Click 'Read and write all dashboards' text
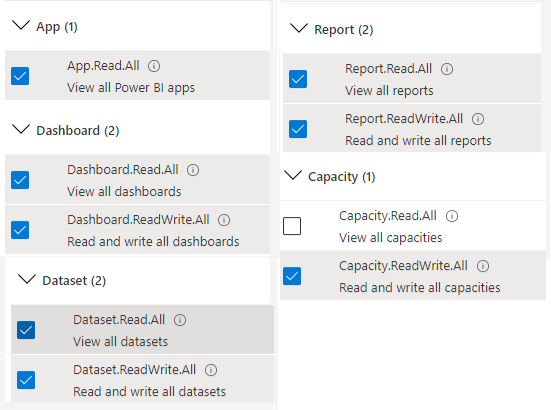551x410 pixels. (153, 242)
